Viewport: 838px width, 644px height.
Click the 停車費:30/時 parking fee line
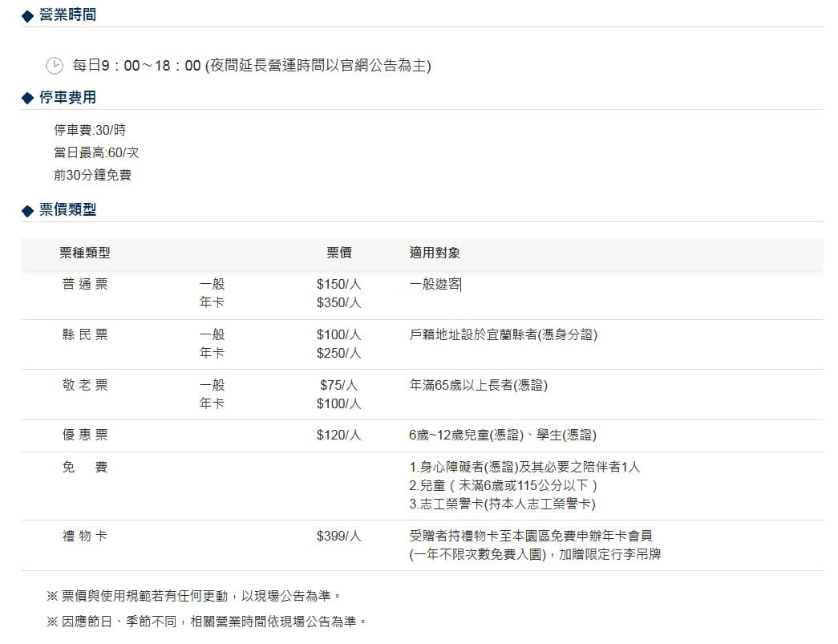[x=90, y=130]
